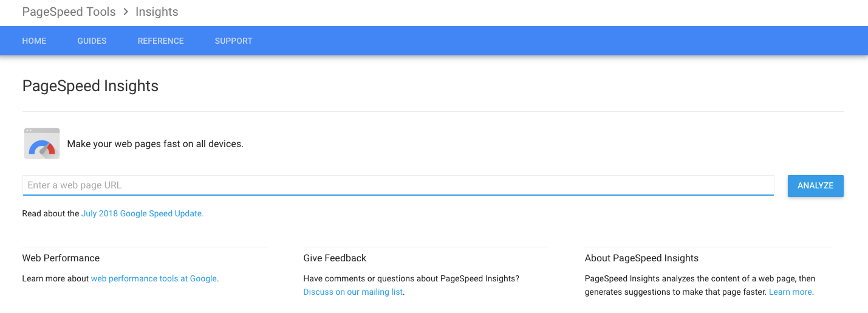Click the PageSpeed speedometer gauge icon

[x=42, y=144]
